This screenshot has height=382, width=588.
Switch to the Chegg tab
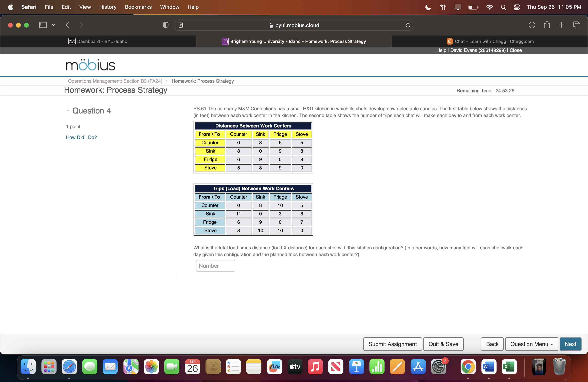tap(490, 41)
